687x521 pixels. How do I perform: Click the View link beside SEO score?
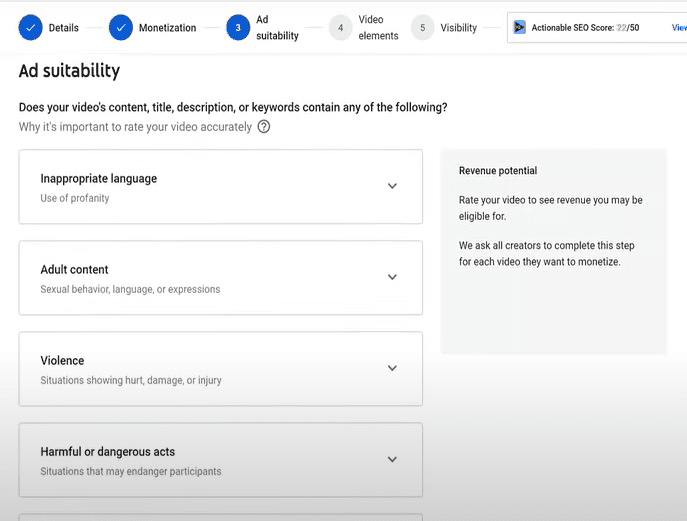click(679, 28)
